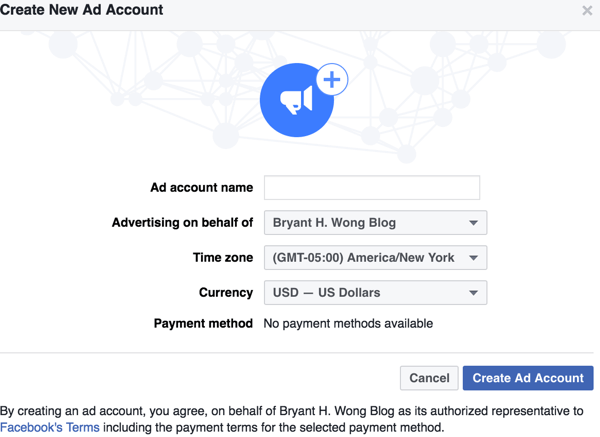
Task: Click the arrow beside America/New York
Action: (474, 258)
